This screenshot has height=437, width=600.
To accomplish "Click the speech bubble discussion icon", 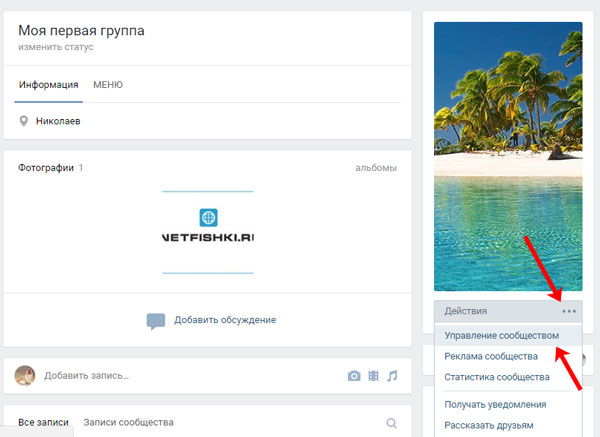I will 155,321.
